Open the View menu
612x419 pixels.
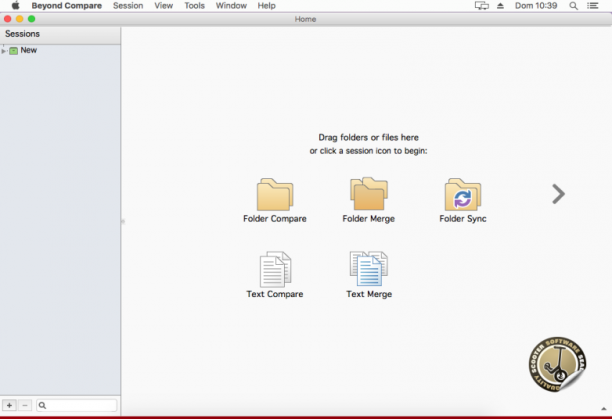164,6
